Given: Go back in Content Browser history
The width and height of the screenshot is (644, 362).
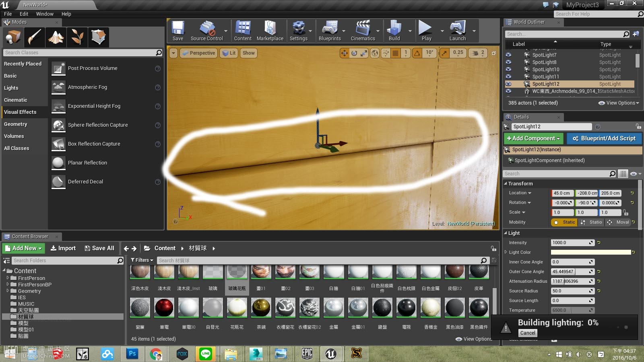Looking at the screenshot, I should point(126,249).
